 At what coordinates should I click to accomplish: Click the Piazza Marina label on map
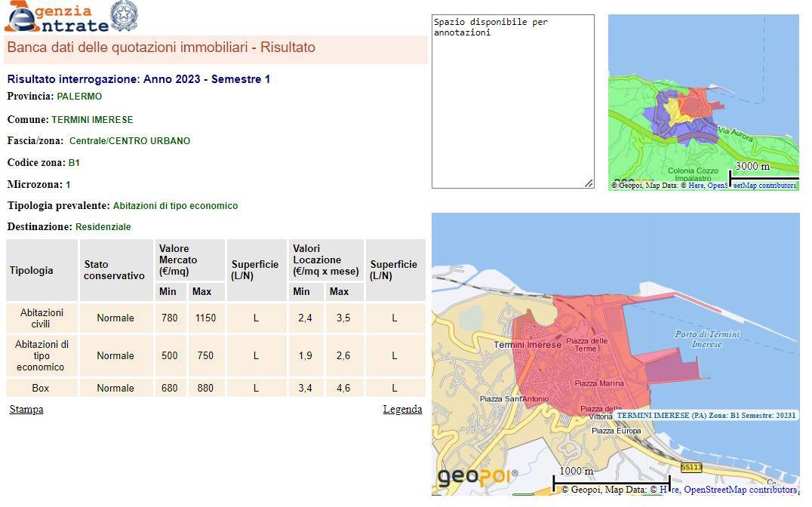point(599,383)
